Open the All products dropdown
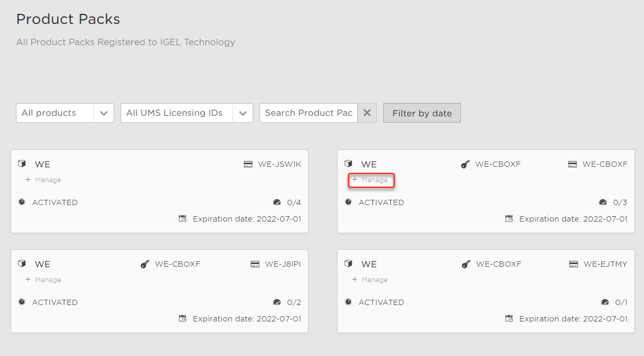The image size is (644, 356). pyautogui.click(x=55, y=113)
